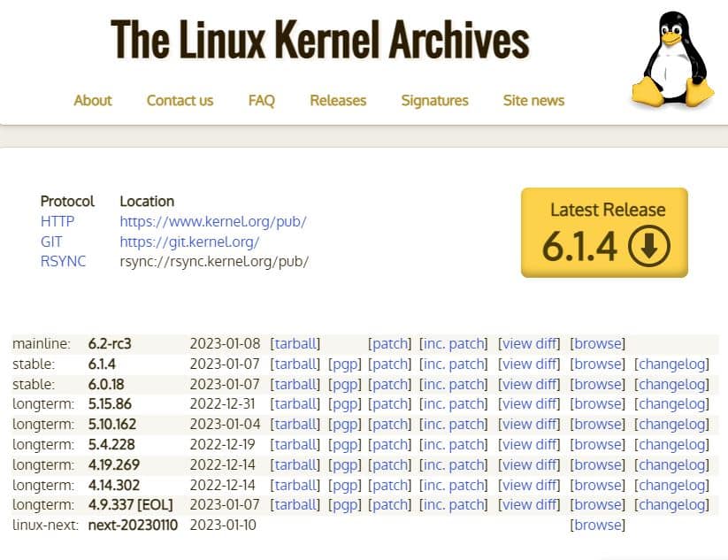Click the Latest Release 6.1.4 button
This screenshot has height=560, width=728.
[x=604, y=233]
